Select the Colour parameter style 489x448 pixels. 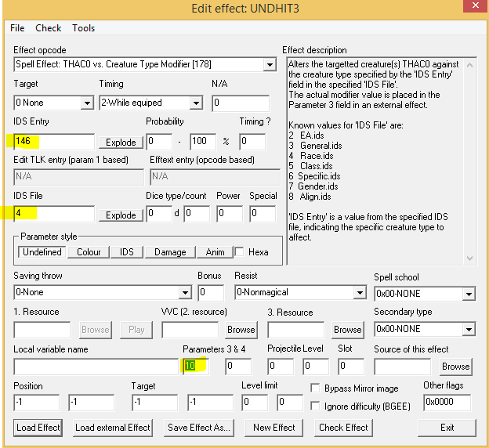click(89, 252)
